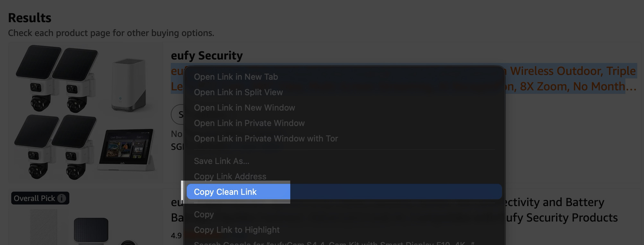Click the "Overall Pick" badge
This screenshot has width=644, height=245.
click(x=35, y=198)
